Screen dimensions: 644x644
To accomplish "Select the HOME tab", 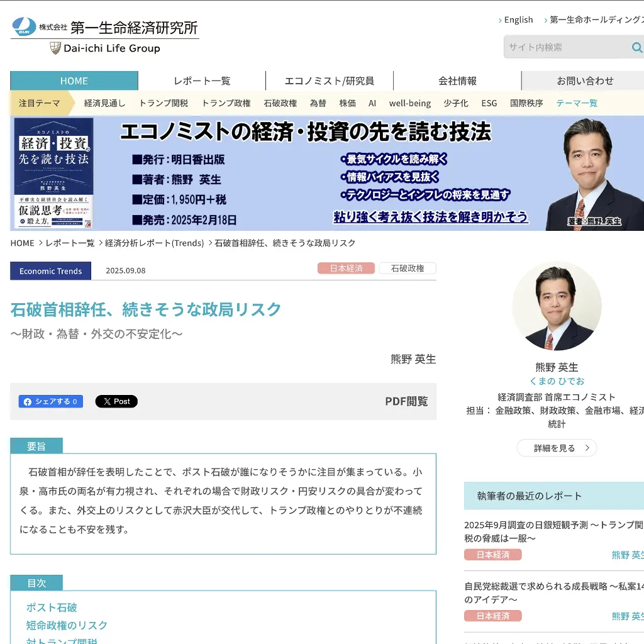I will click(x=74, y=80).
